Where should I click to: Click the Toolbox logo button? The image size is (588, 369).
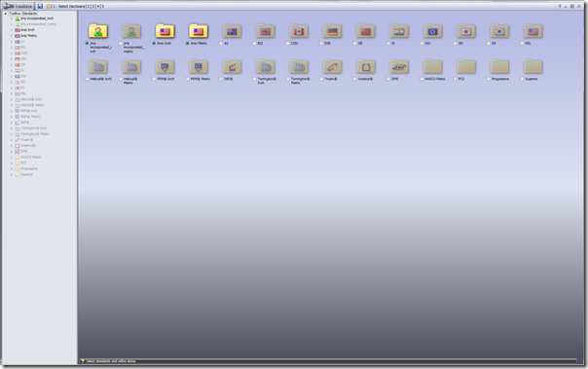[x=18, y=6]
